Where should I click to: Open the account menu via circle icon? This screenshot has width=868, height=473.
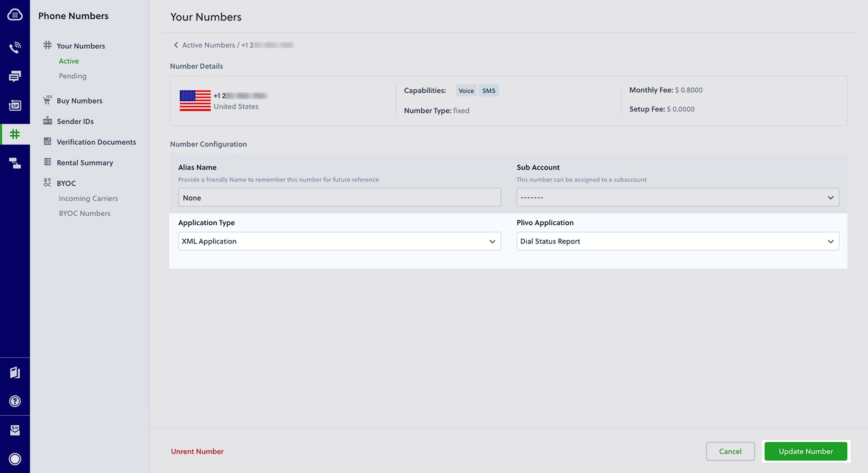click(14, 459)
